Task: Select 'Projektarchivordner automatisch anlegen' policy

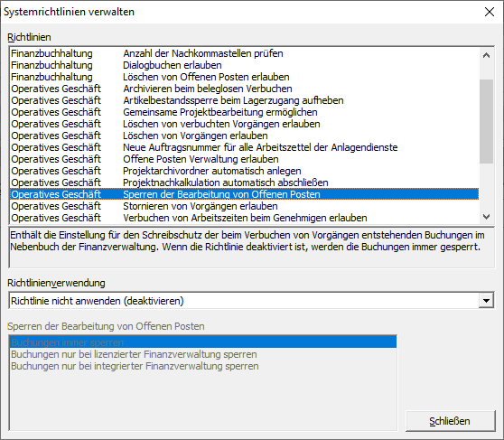Action: tap(244, 171)
